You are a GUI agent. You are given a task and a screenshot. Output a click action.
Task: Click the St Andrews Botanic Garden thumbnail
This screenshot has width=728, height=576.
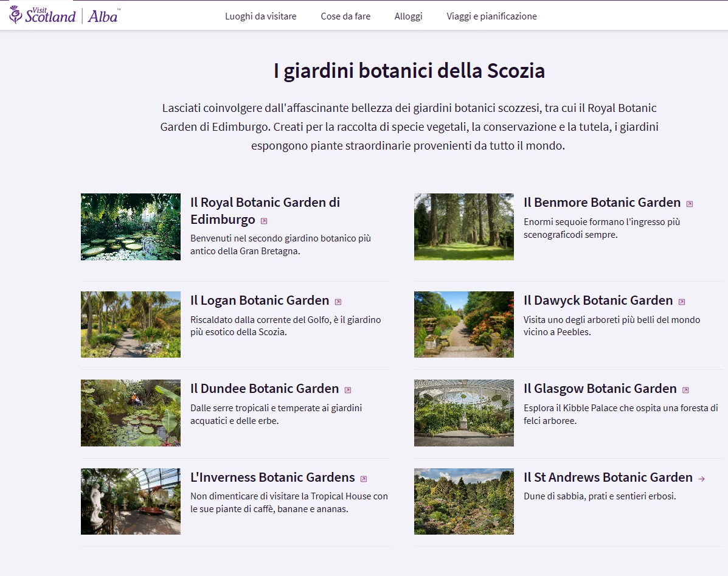464,501
